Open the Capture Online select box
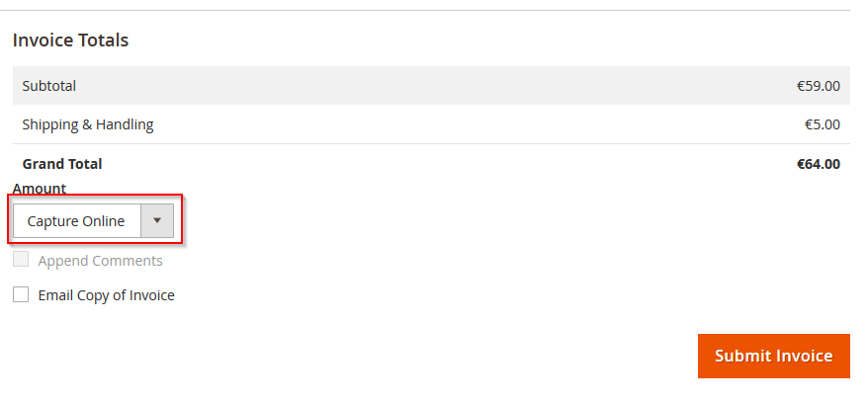868x404 pixels. pyautogui.click(x=93, y=221)
